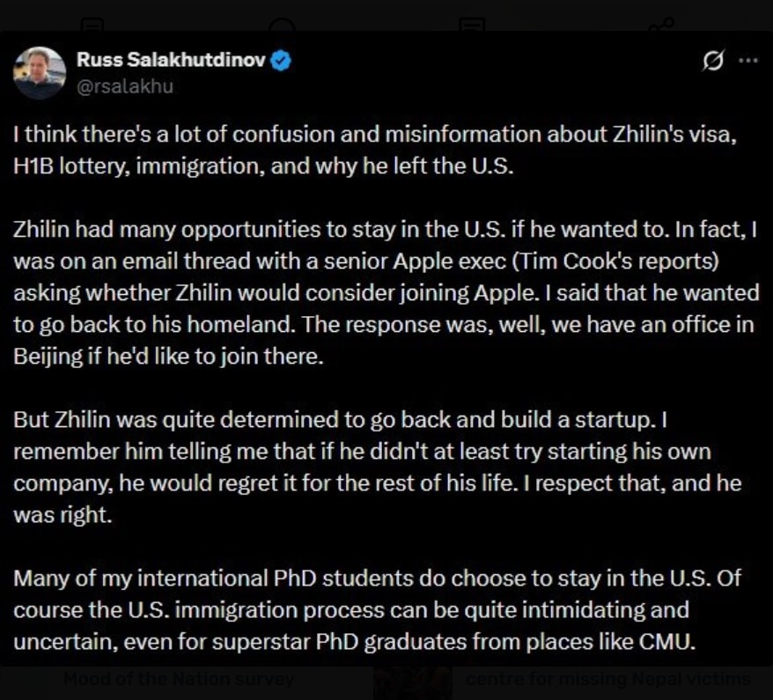Open the Grok explain-post icon
Viewport: 773px width, 700px height.
pyautogui.click(x=713, y=61)
